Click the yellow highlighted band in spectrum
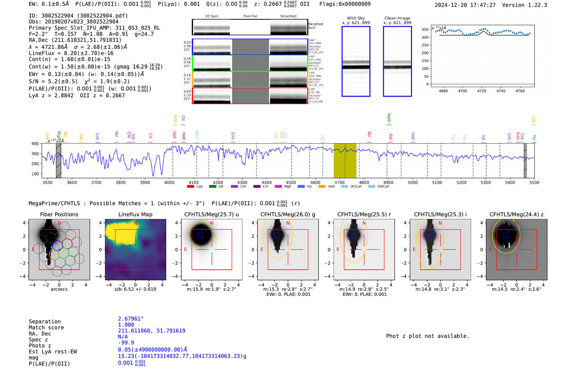The height and width of the screenshot is (392, 576). 345,160
